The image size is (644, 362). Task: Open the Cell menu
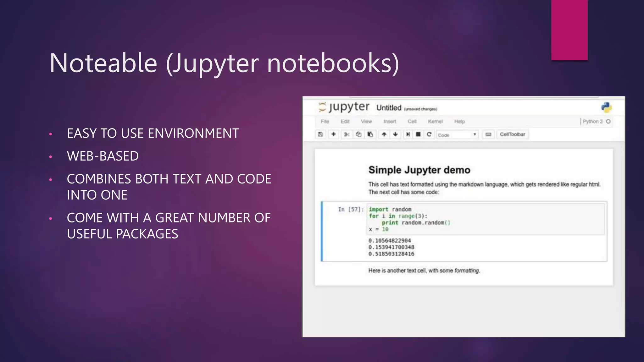point(412,121)
